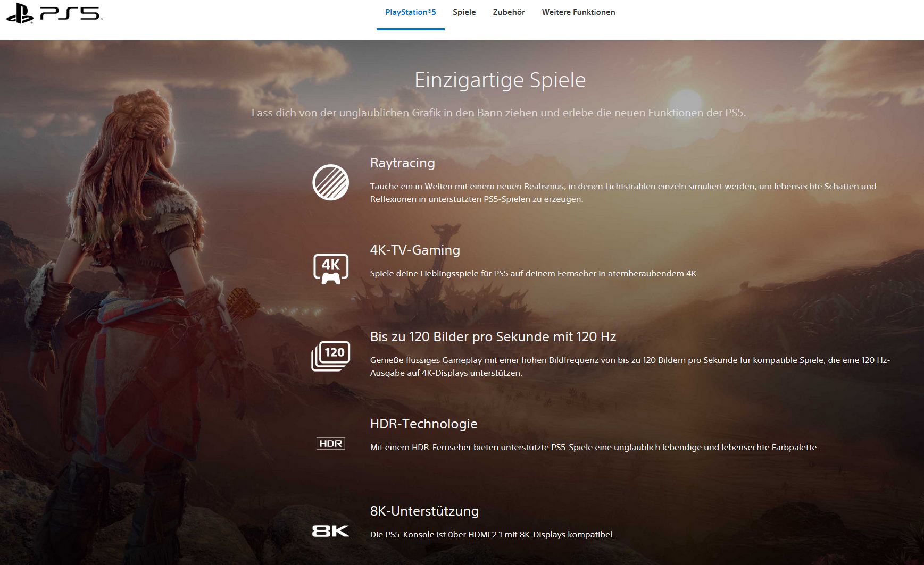The width and height of the screenshot is (924, 565).
Task: Open the Zubehör menu item
Action: [x=509, y=12]
